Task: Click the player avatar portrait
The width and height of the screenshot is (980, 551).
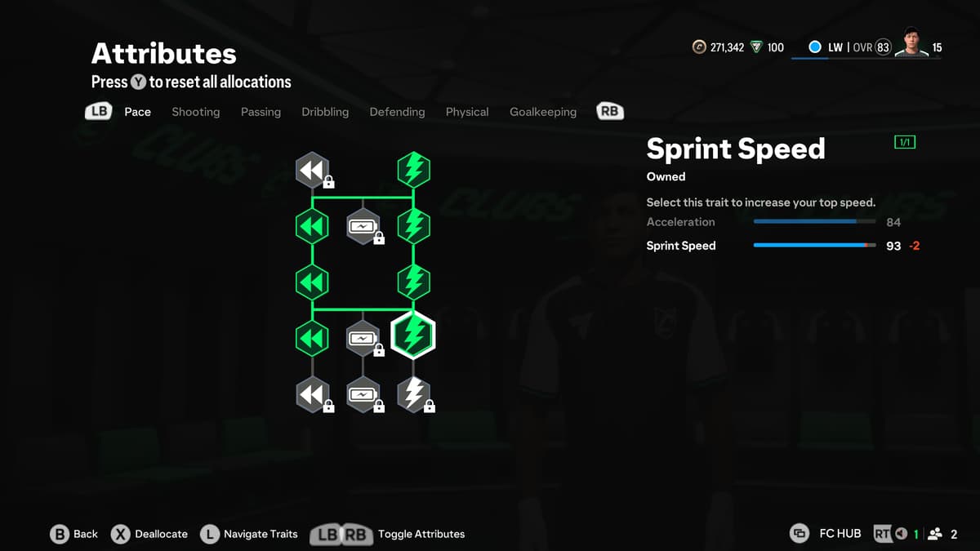Action: [x=911, y=42]
